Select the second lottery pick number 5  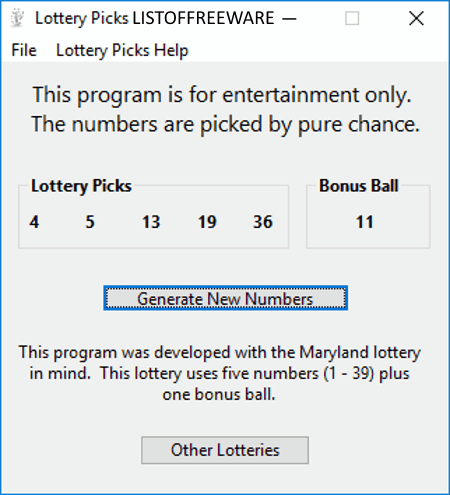pos(90,222)
